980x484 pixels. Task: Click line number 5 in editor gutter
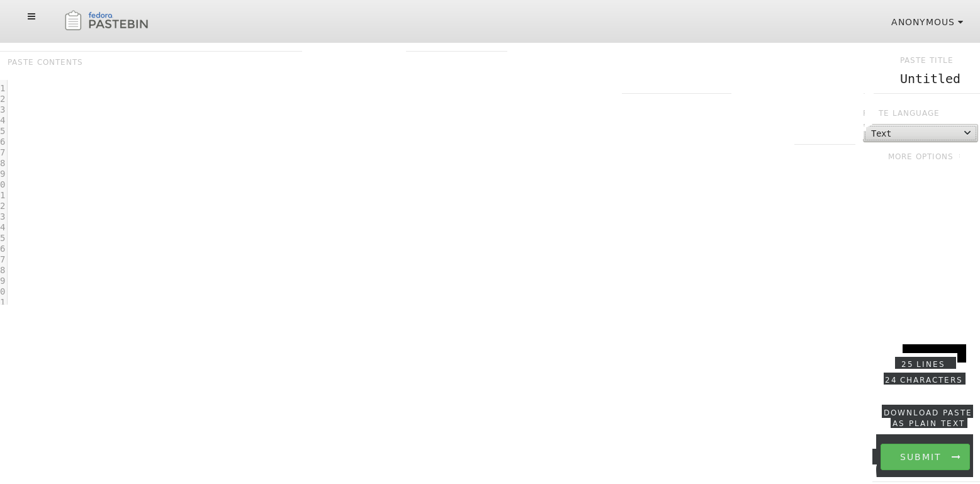[3, 131]
